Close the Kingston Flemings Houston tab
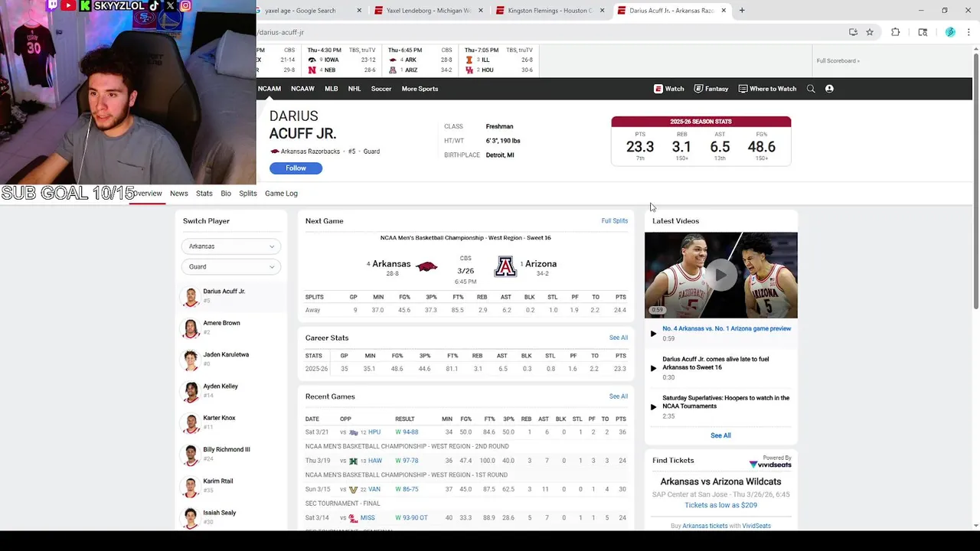The width and height of the screenshot is (980, 551). (602, 11)
